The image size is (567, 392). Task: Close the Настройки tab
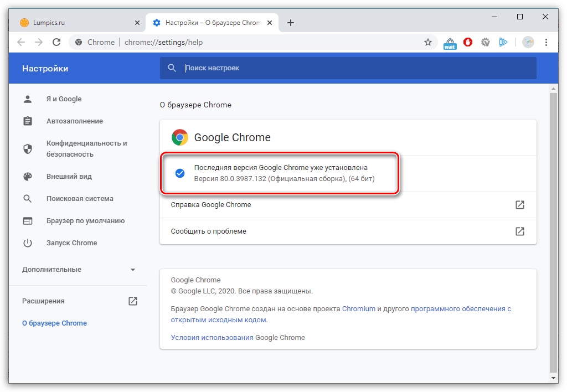pos(270,23)
